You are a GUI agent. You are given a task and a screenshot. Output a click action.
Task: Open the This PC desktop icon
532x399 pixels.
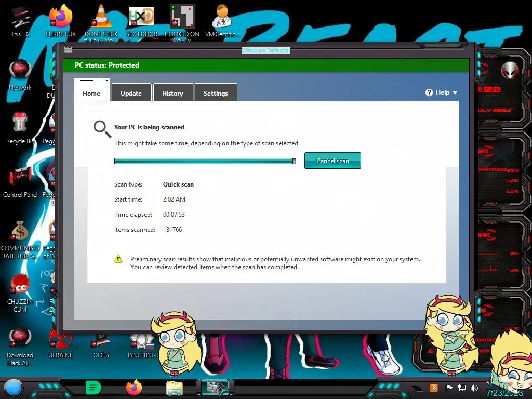(20, 20)
